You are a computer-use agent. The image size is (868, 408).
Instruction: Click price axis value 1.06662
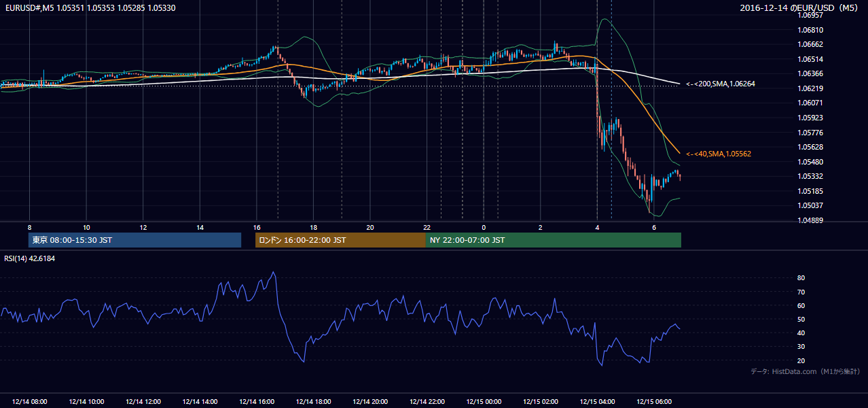tap(811, 44)
